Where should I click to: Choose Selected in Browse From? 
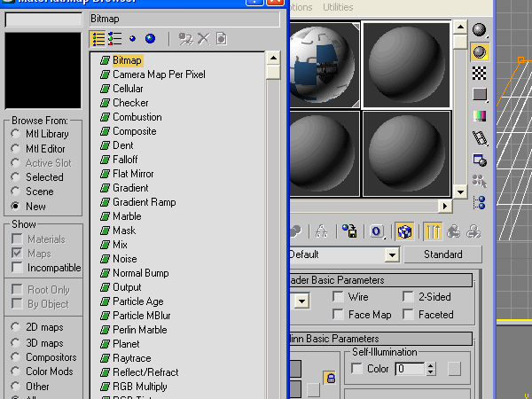pos(15,176)
